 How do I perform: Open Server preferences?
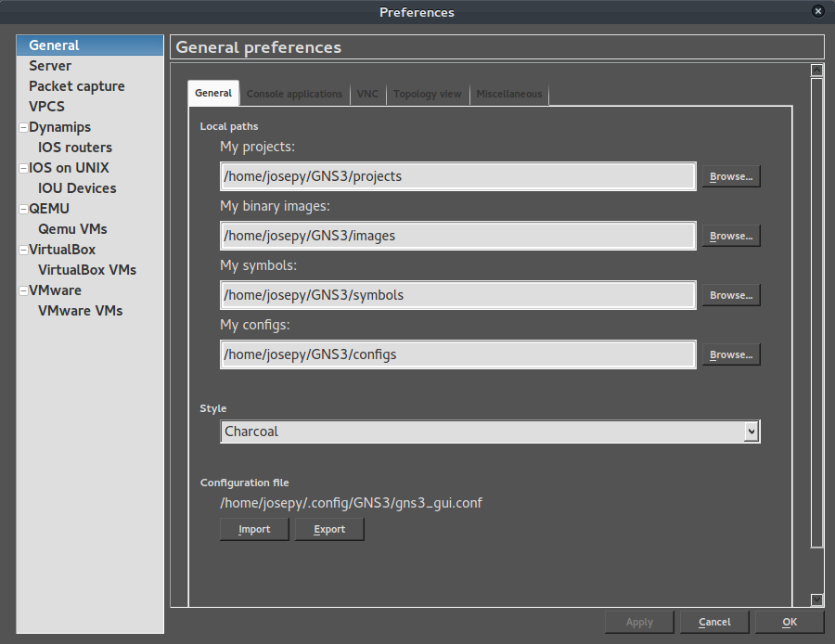50,66
